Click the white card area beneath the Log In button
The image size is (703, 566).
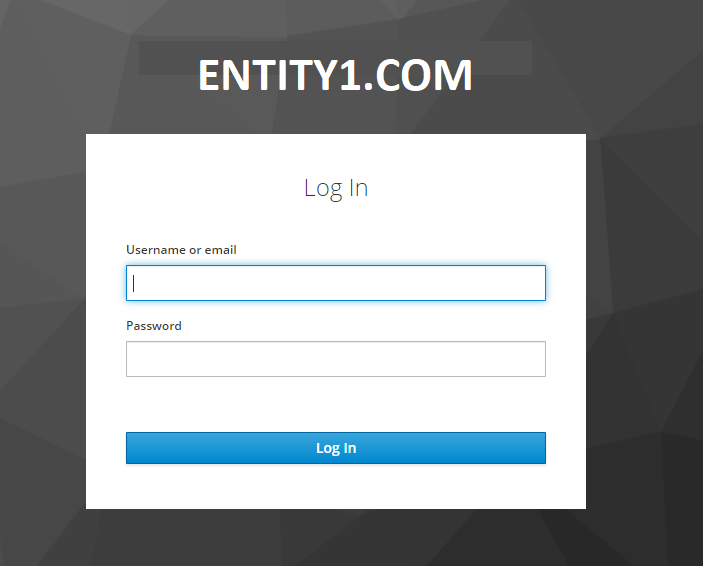tap(336, 487)
